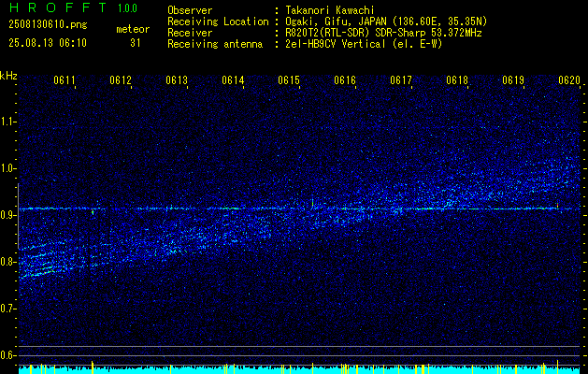Click the 1.0 kHz axis label
Viewport: 588px width, 374px height.
point(7,168)
